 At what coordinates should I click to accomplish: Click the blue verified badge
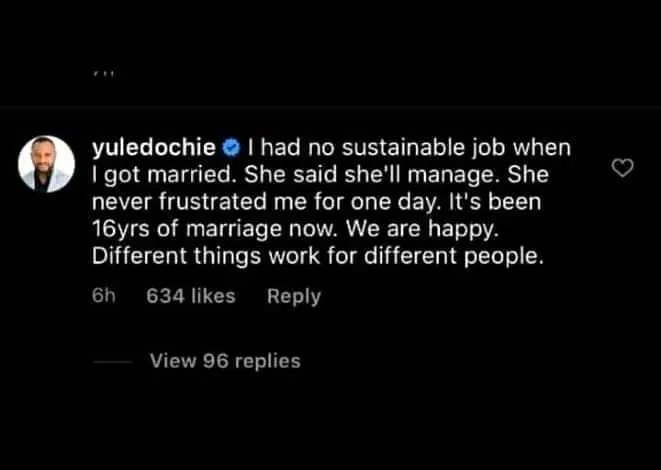coord(231,149)
